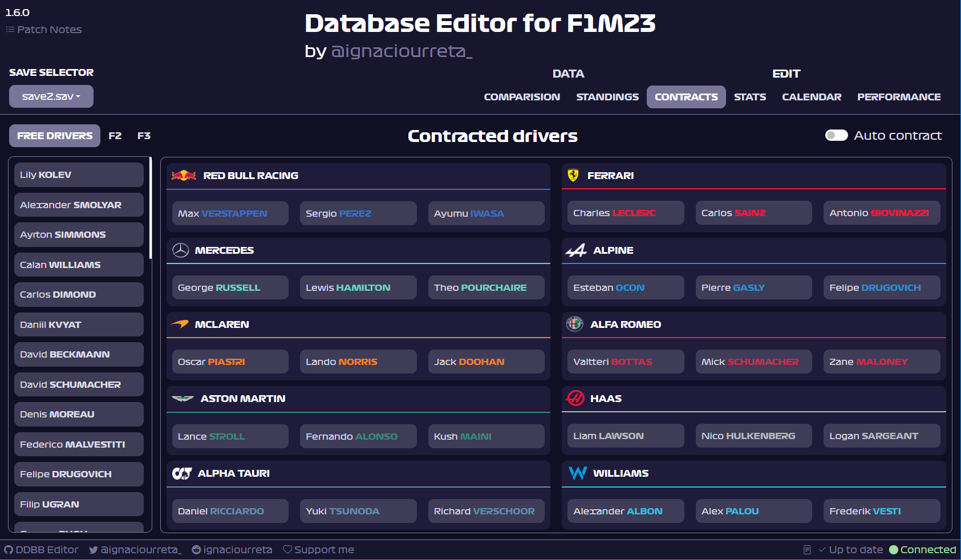Enable the Auto contract toggle
The width and height of the screenshot is (961, 560).
pyautogui.click(x=836, y=135)
